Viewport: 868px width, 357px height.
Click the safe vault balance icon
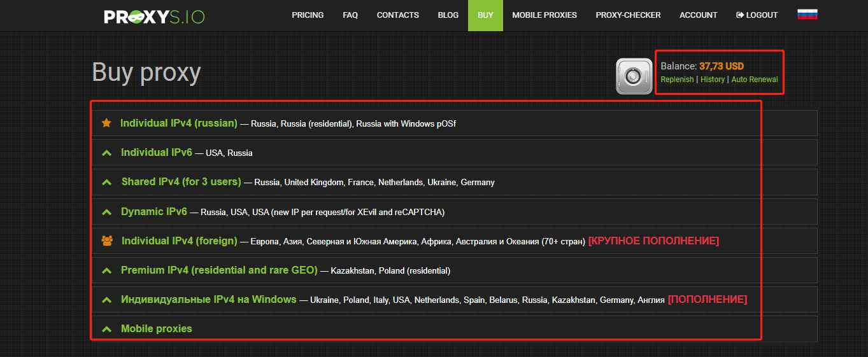click(x=634, y=76)
